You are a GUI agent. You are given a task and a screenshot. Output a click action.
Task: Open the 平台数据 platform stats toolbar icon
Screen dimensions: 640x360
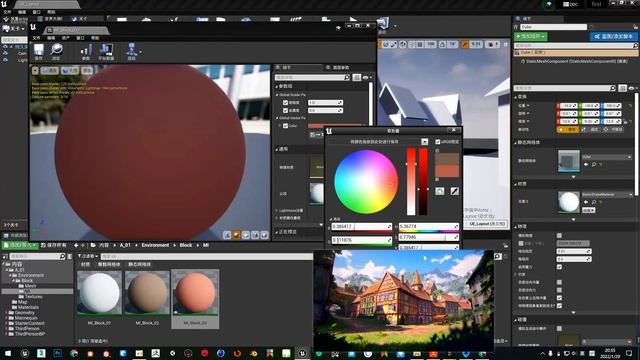coord(106,51)
